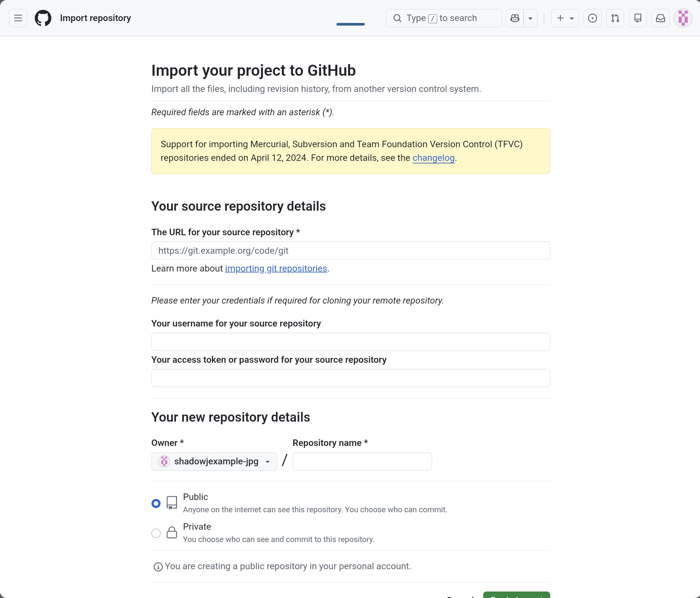Click the source repository username field
This screenshot has height=598, width=700.
[350, 342]
